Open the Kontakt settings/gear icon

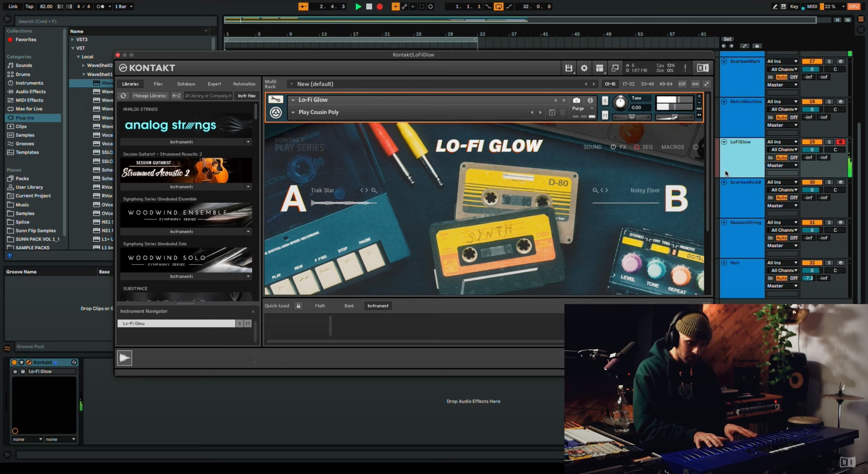[x=583, y=68]
